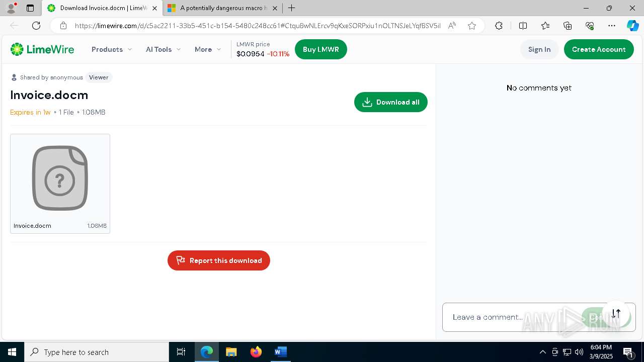
Task: Open browser Extensions icon
Action: 499,26
